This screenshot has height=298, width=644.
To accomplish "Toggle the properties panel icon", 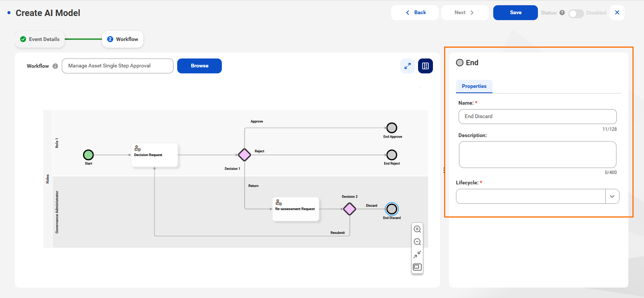I will (425, 66).
